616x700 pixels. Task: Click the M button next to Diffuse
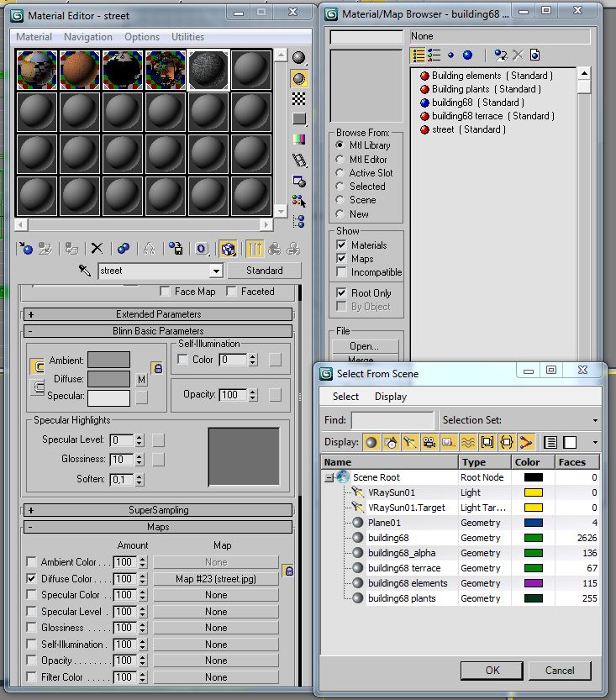[x=141, y=379]
